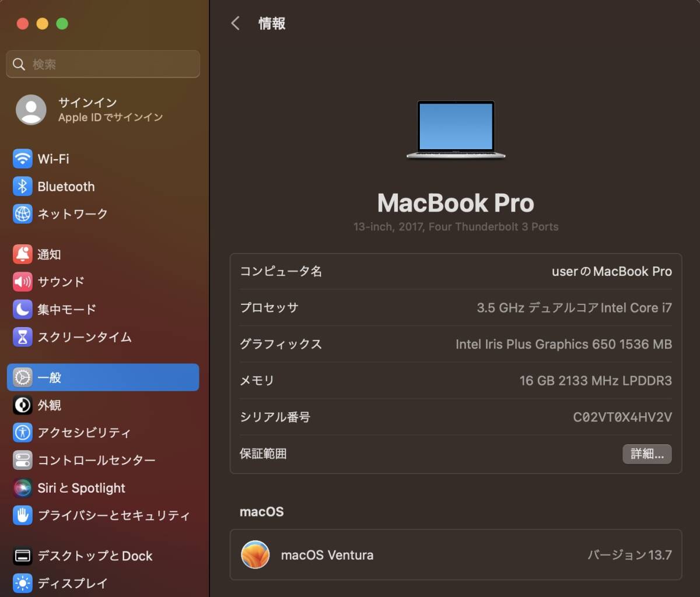This screenshot has height=597, width=700.
Task: Click the MacBook Pro laptop image
Action: point(456,129)
